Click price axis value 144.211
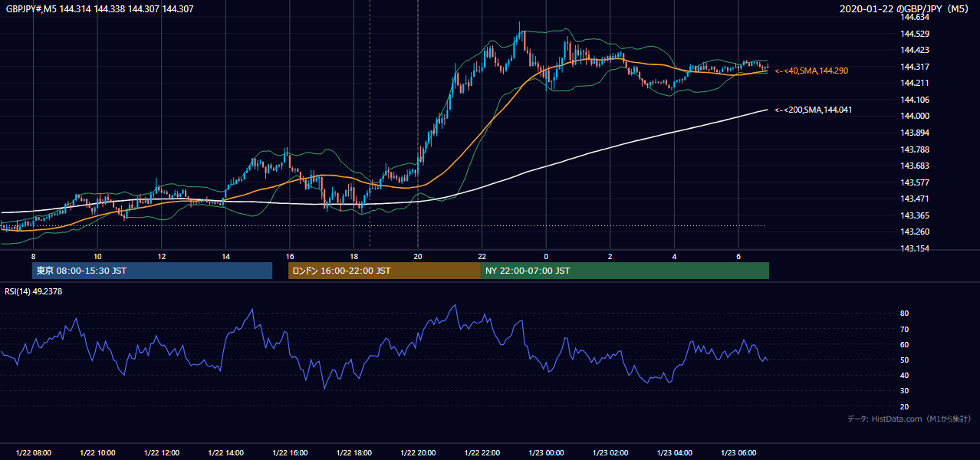 tap(914, 83)
